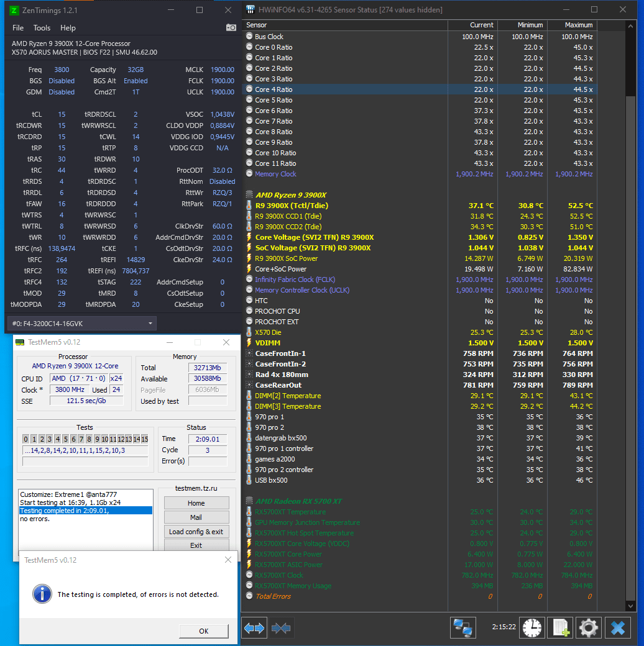Click the thermometer icon beside X570 Die
This screenshot has width=644, height=646.
point(249,332)
